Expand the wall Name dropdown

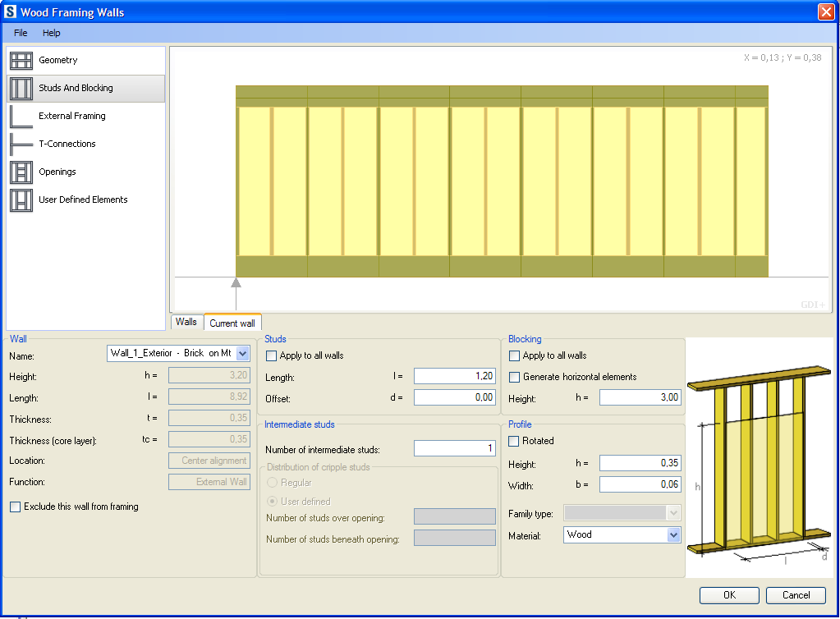point(243,353)
